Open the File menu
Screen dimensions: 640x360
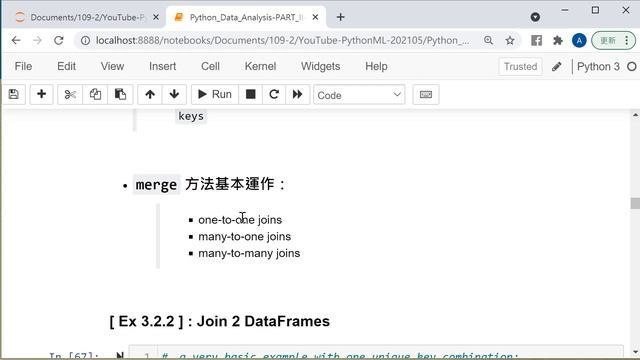tap(23, 66)
